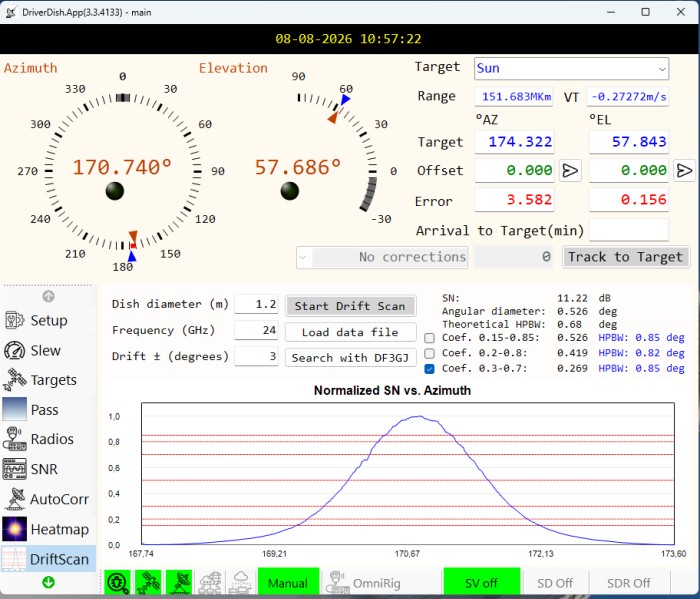
Task: Click the grey network servers icon
Action: 210,582
